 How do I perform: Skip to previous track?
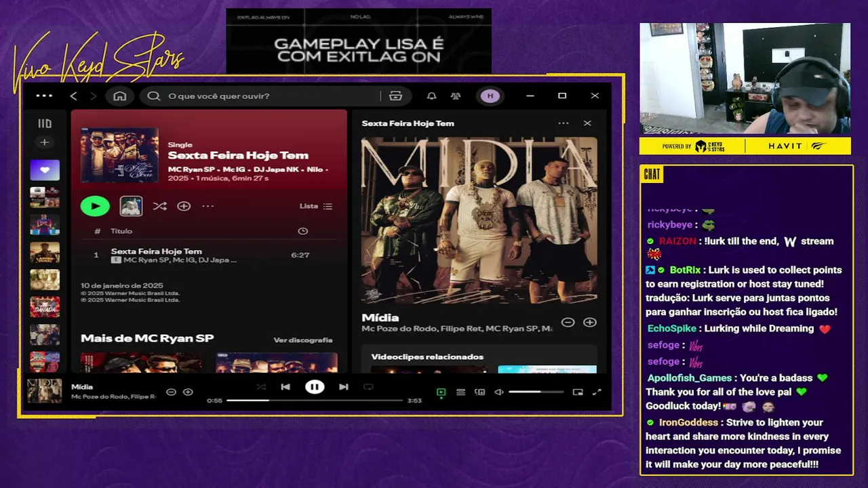click(285, 387)
